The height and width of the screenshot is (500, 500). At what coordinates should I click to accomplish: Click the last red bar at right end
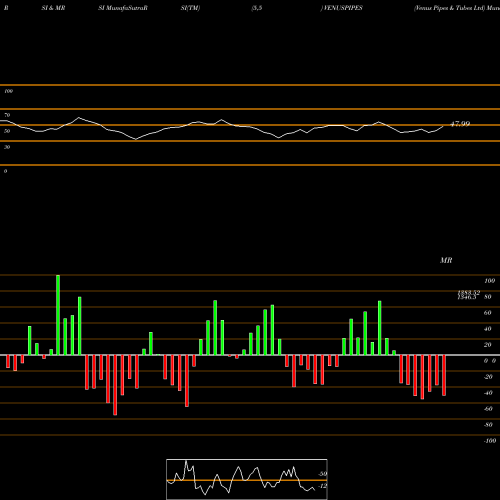(444, 375)
